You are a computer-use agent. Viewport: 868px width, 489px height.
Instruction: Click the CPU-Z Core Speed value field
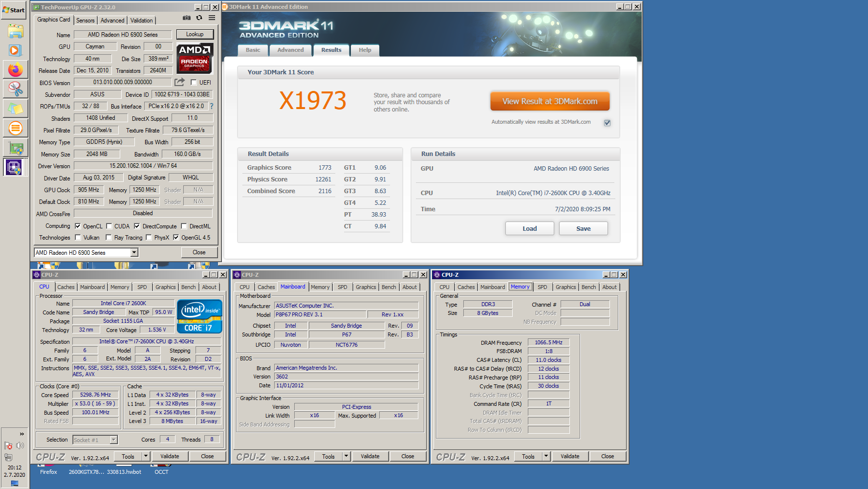(x=95, y=395)
